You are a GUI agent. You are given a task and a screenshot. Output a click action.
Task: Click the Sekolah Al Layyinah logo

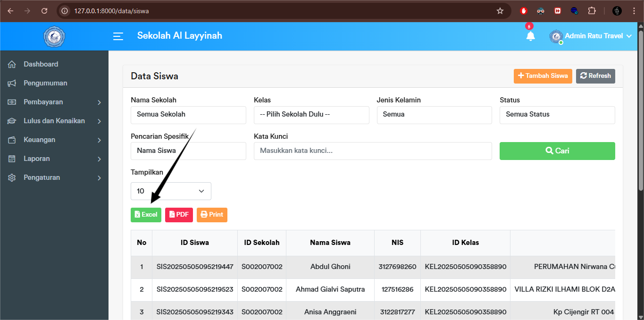click(x=54, y=36)
